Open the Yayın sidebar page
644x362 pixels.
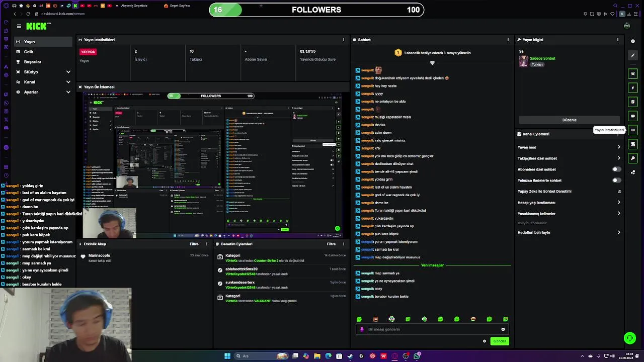coord(44,42)
